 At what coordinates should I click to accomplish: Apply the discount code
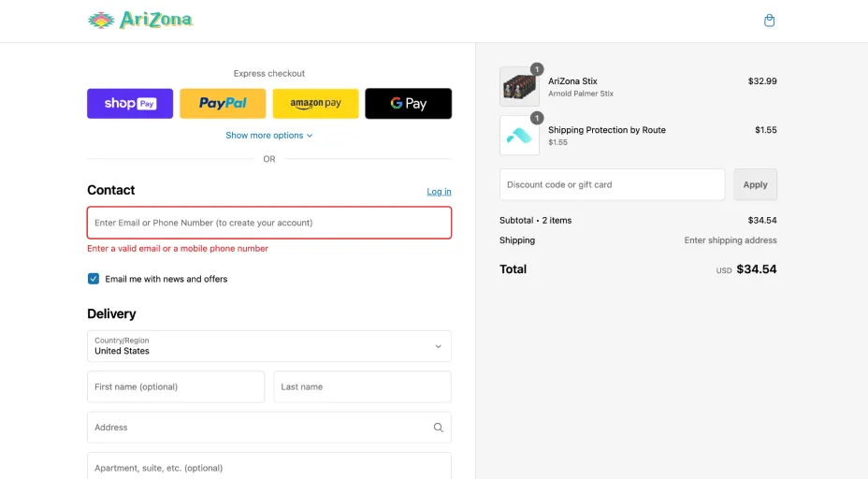point(755,184)
